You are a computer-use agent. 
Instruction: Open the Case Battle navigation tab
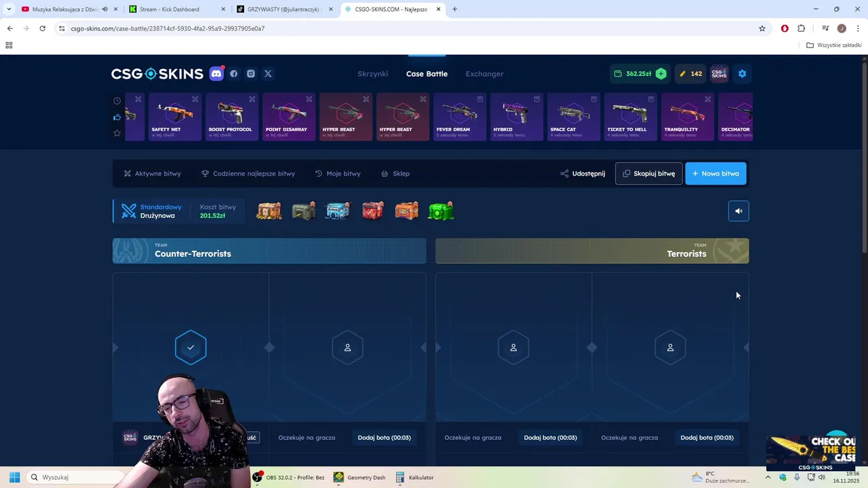(427, 74)
